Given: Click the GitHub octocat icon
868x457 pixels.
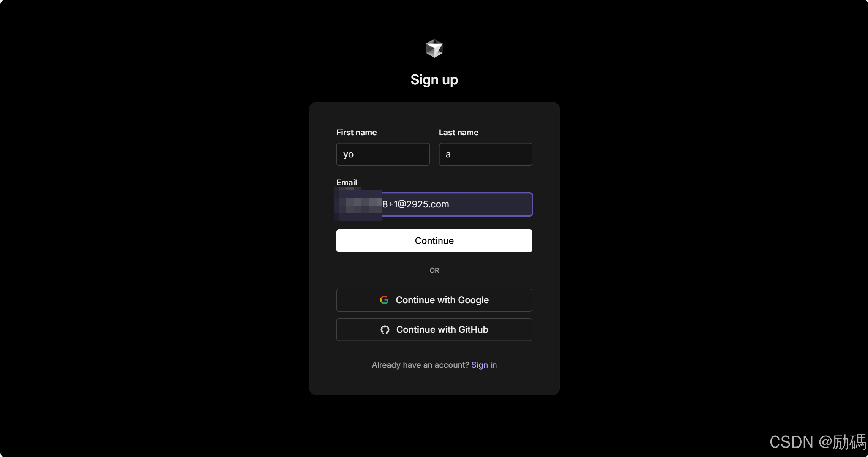Looking at the screenshot, I should pos(385,329).
